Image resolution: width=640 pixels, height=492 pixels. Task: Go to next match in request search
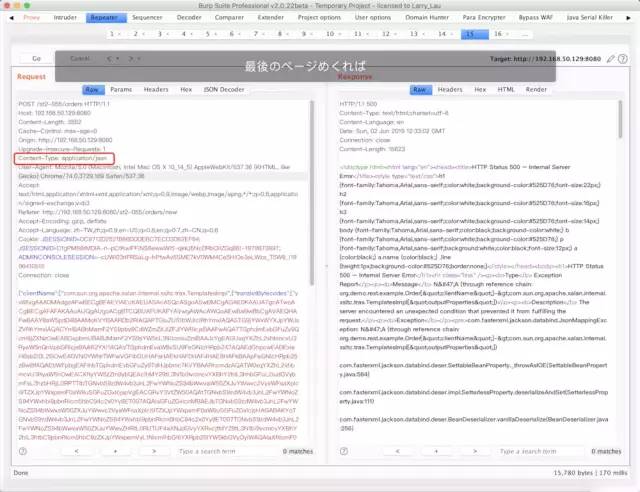pyautogui.click(x=154, y=451)
